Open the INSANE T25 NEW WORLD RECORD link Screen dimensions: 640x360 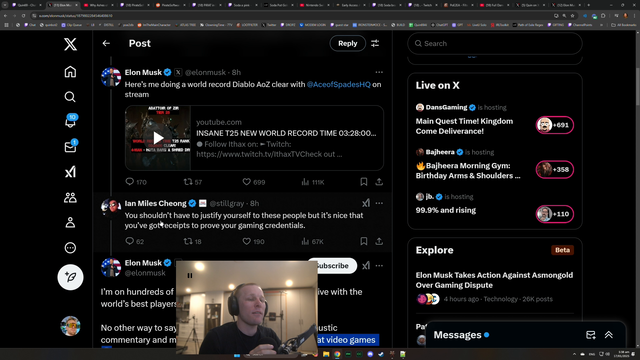pos(286,133)
